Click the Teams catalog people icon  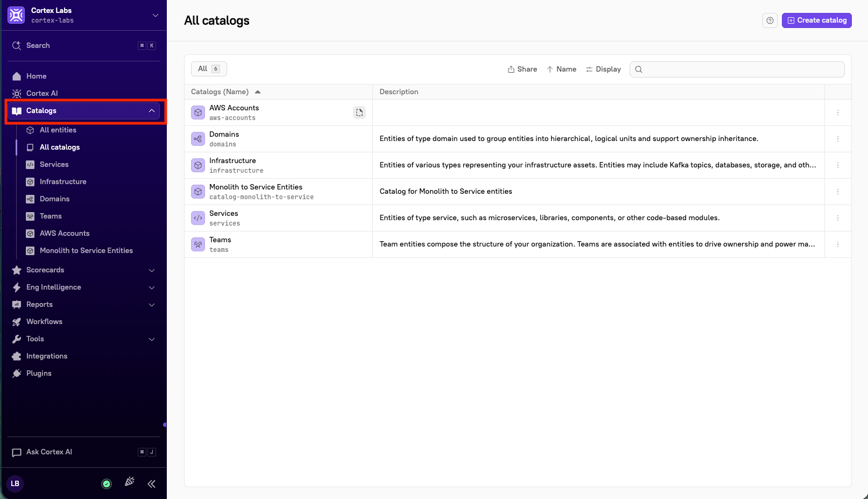pyautogui.click(x=198, y=244)
